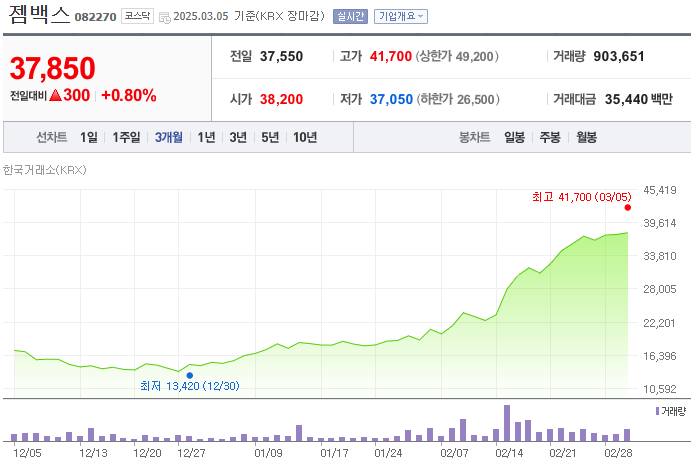691x470 pixels.
Task: Click the red up-triangle change indicator
Action: [x=56, y=95]
